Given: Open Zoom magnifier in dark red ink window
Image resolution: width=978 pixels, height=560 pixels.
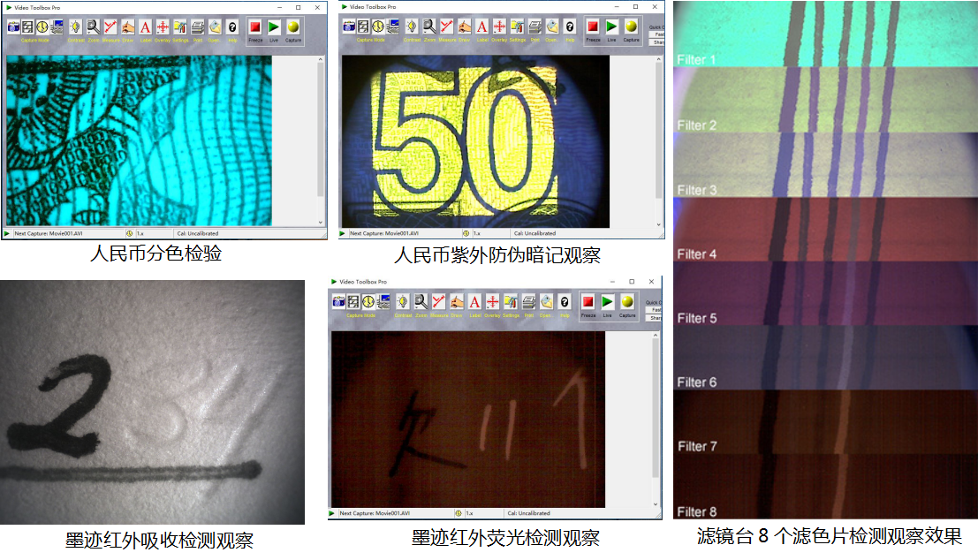Looking at the screenshot, I should (x=421, y=302).
